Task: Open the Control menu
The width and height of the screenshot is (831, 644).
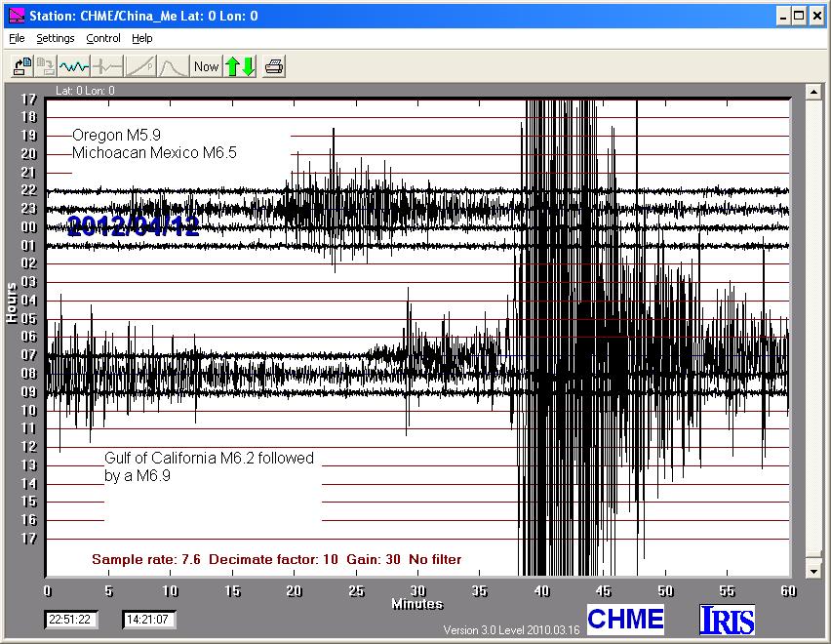Action: (103, 38)
